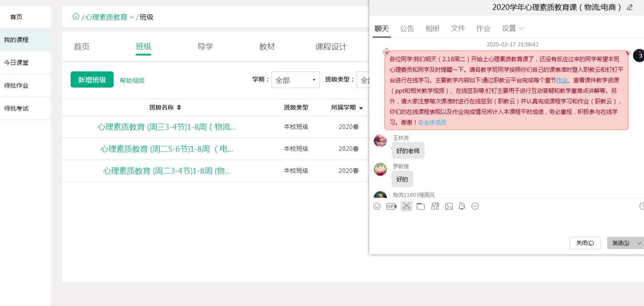The height and width of the screenshot is (306, 644).
Task: Open class 心理素质教育 (周二5-6节)1-8周
Action: [167, 149]
